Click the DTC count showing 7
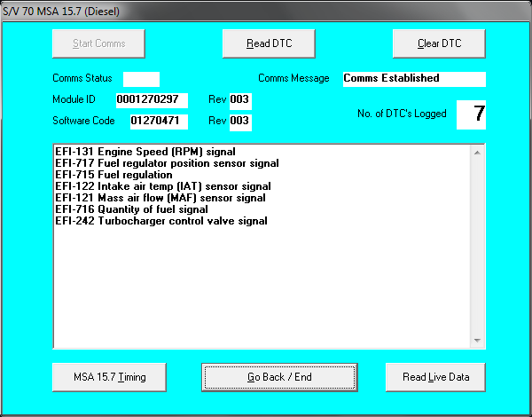The width and height of the screenshot is (532, 417). tap(472, 114)
